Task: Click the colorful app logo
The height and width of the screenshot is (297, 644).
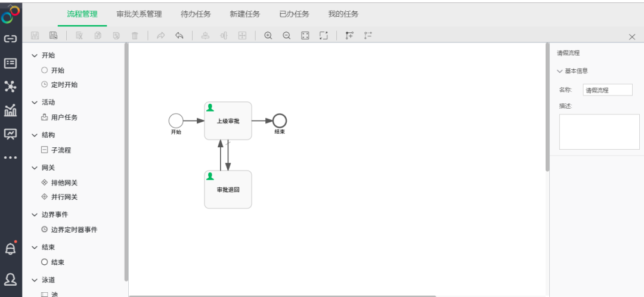Action: coord(10,14)
